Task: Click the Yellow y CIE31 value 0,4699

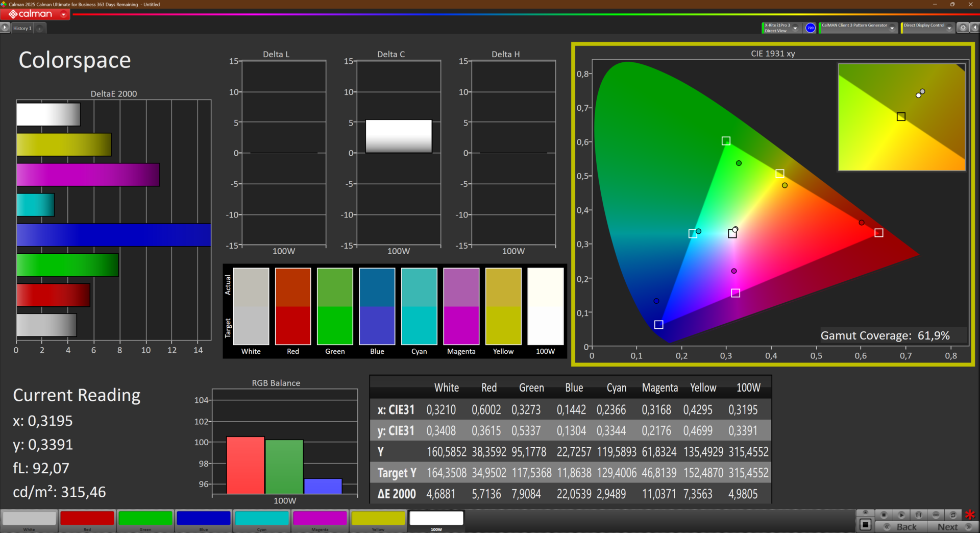Action: pos(698,430)
